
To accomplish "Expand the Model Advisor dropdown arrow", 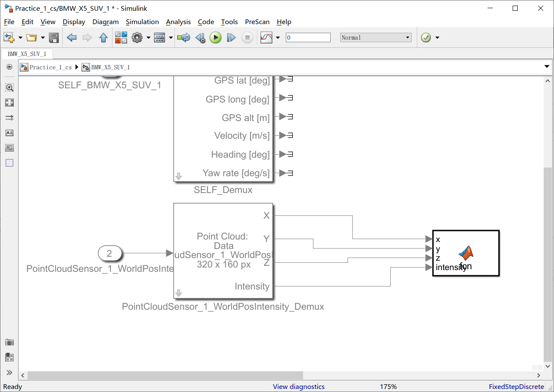I will pos(437,38).
